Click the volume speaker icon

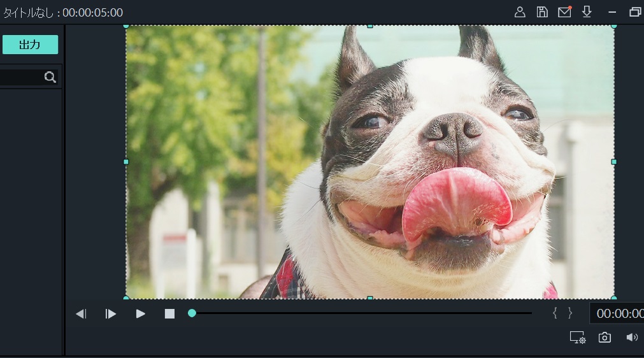tap(632, 338)
